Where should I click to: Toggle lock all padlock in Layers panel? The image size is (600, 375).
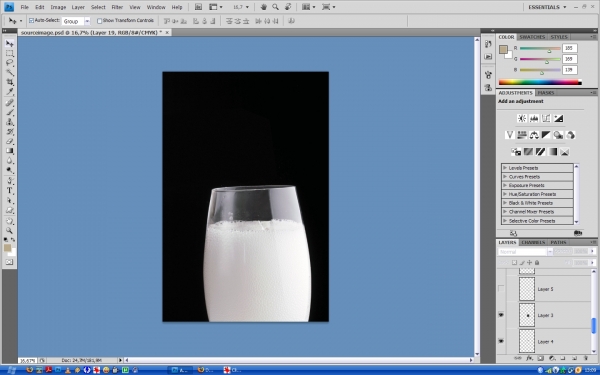click(537, 262)
